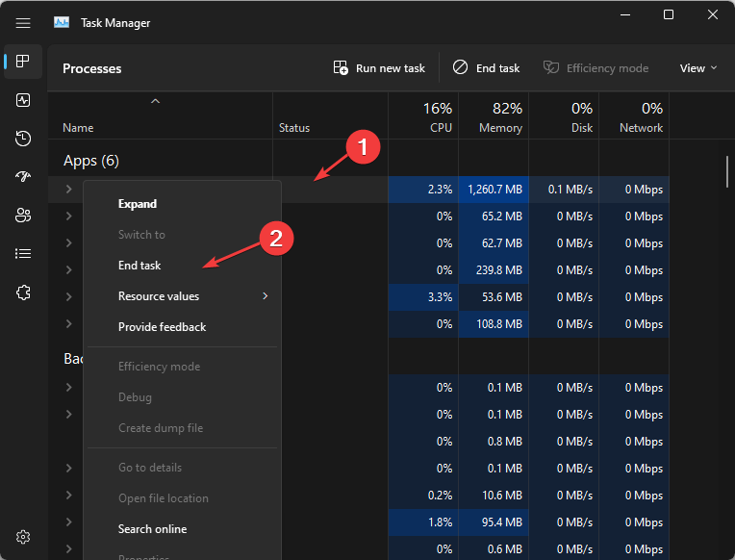Click the 239.8 MB memory cell
This screenshot has height=560, width=735.
(x=494, y=270)
